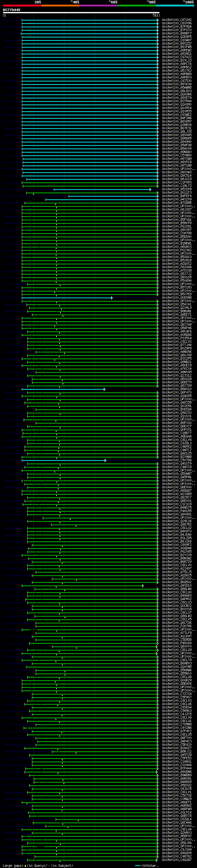Open the UniRef100_C5X7D6 entry
The height and width of the screenshot is (868, 197).
(x=176, y=460)
